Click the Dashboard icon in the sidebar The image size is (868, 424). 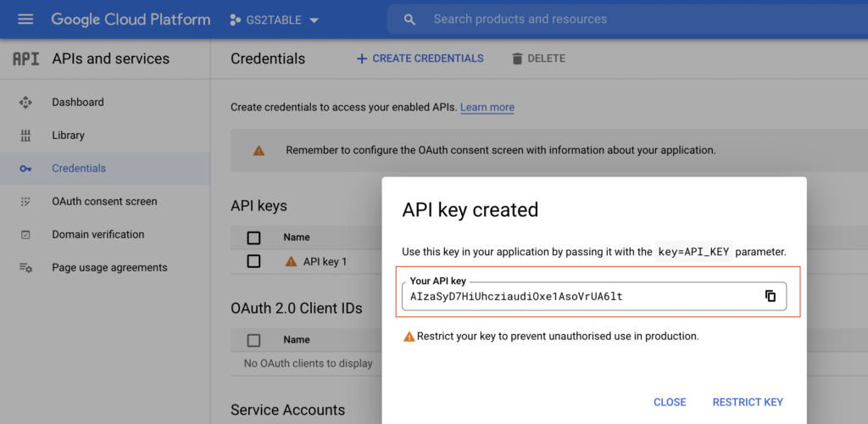click(x=25, y=103)
